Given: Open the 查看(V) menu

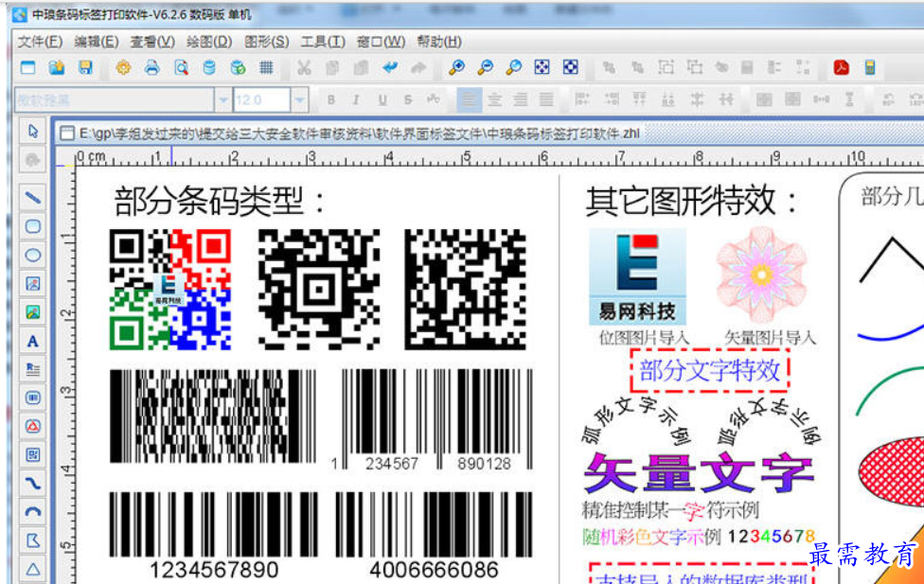Looking at the screenshot, I should (x=152, y=42).
